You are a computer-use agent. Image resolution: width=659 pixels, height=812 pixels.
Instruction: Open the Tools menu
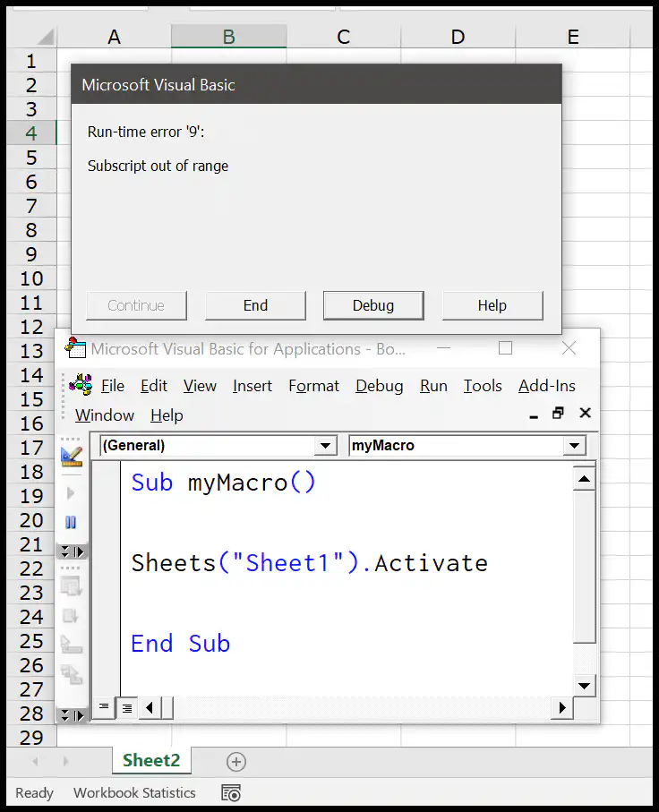[x=483, y=386]
